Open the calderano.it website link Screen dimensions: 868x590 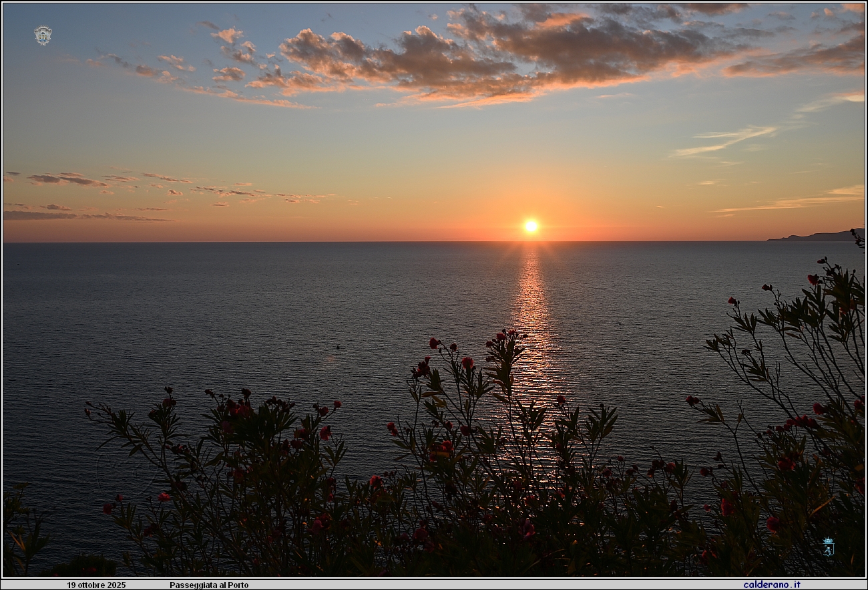pos(771,585)
